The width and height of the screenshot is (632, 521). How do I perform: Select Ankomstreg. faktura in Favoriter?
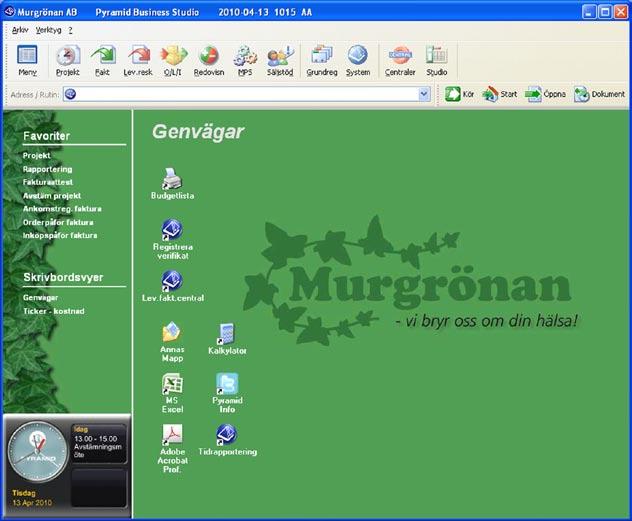[62, 209]
